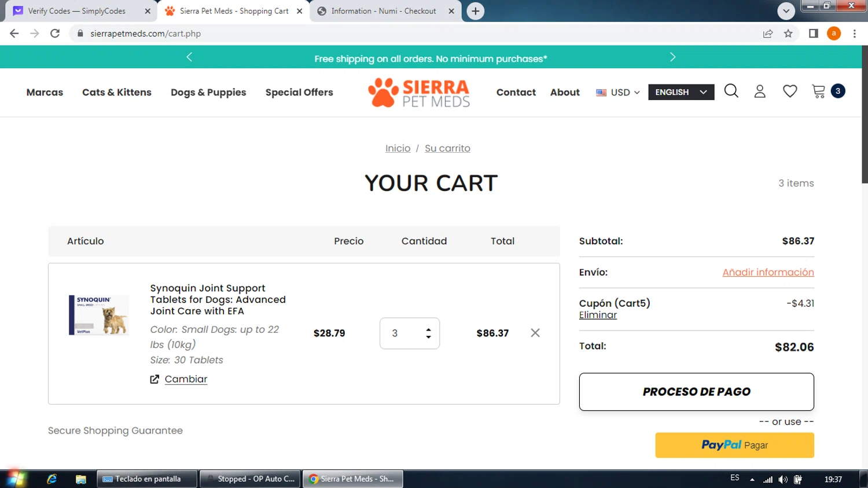
Task: Click the page vertical scrollbar
Action: 865,114
